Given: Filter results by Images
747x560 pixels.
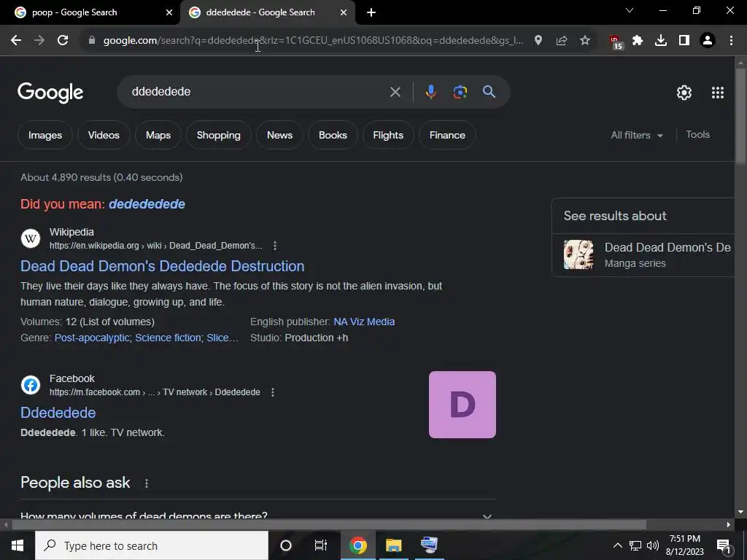Looking at the screenshot, I should pyautogui.click(x=45, y=135).
